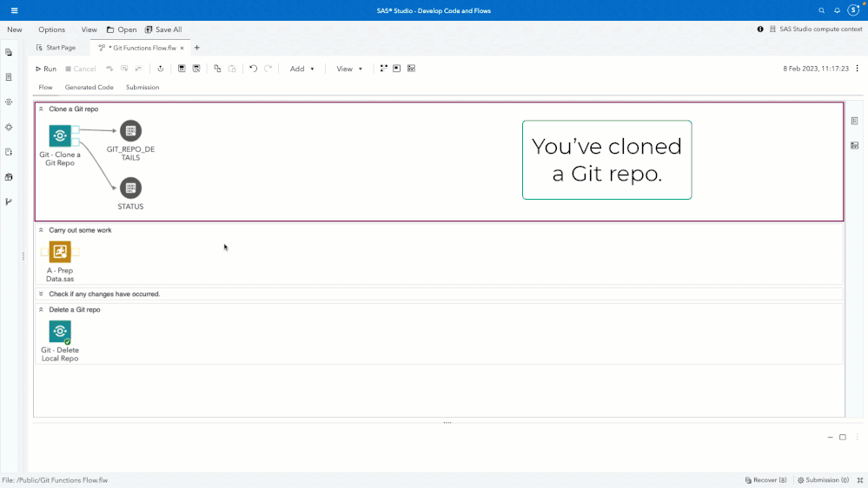
Task: Switch to the Start Page tab
Action: pyautogui.click(x=56, y=48)
